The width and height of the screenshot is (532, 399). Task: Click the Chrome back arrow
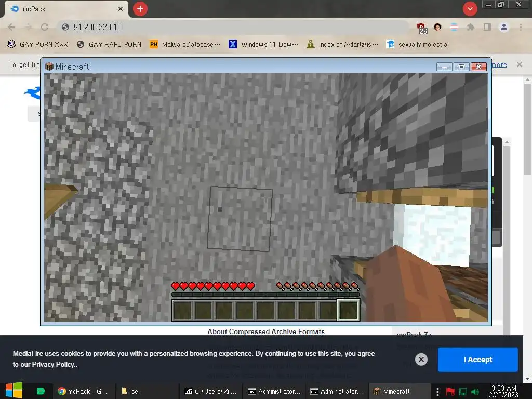tap(11, 27)
